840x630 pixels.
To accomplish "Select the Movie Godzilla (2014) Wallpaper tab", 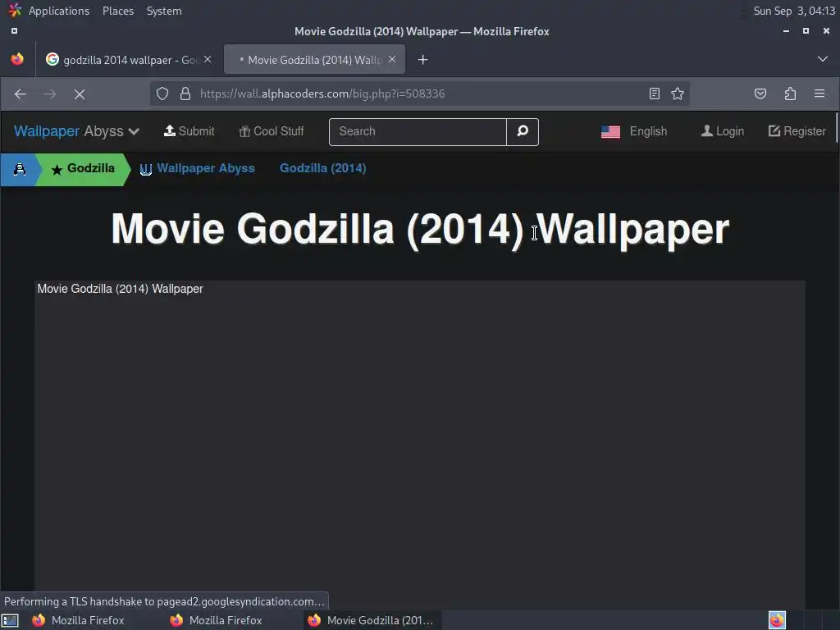I will pyautogui.click(x=314, y=59).
